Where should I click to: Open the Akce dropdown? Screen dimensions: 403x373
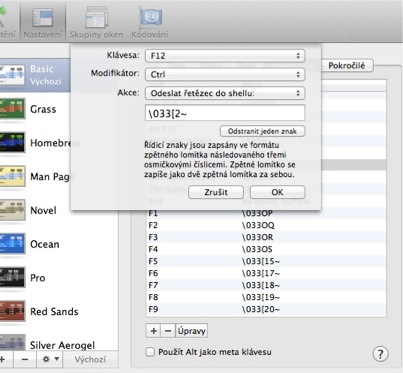[225, 93]
